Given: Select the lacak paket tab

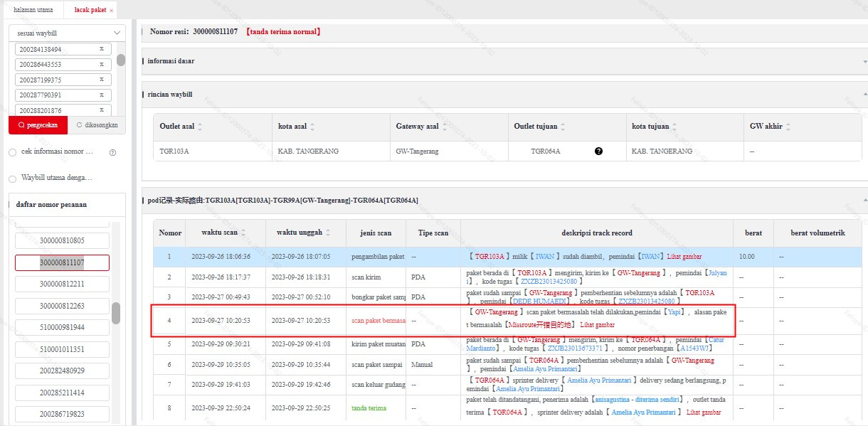Looking at the screenshot, I should (90, 10).
